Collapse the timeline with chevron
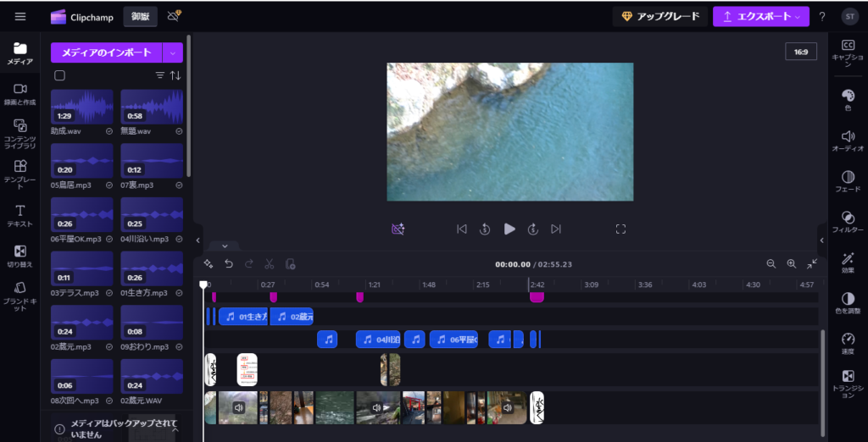 point(225,246)
